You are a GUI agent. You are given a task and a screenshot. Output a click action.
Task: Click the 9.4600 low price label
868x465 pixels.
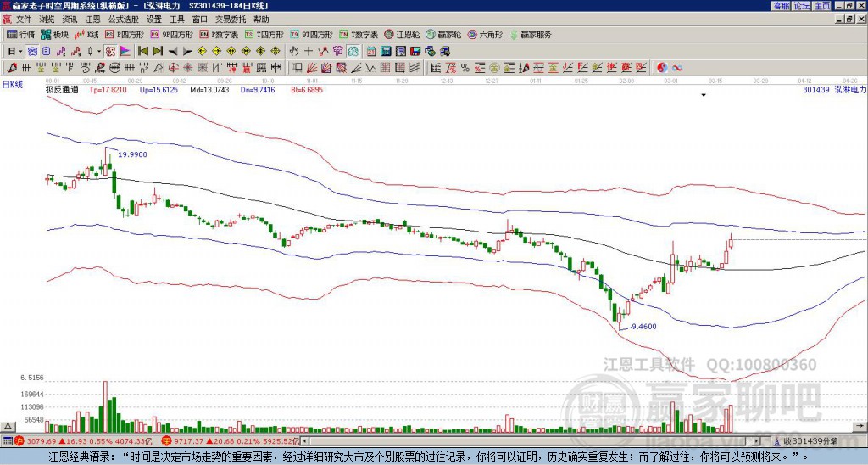coord(644,327)
